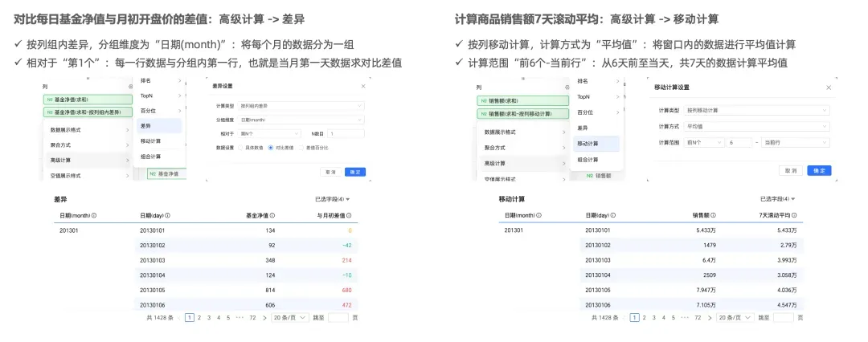Go to page 72 in 移动计算 table
Screen dimensions: 868x342
pyautogui.click(x=698, y=318)
